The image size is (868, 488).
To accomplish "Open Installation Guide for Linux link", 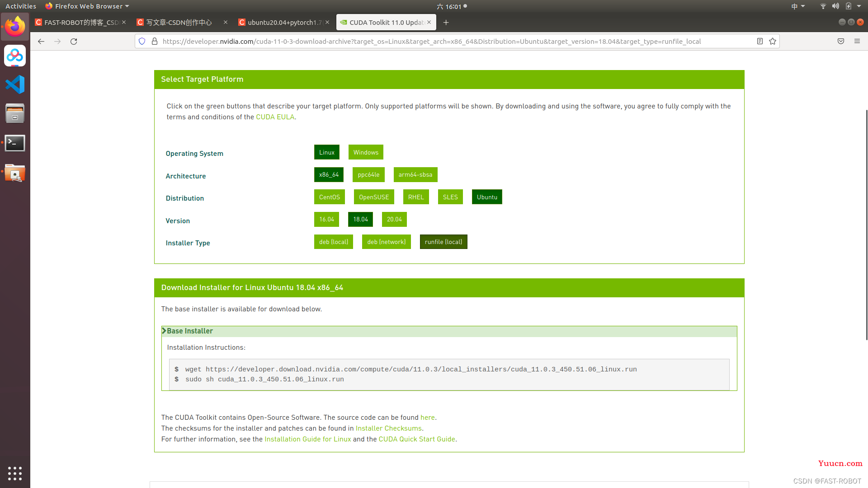I will 307,439.
